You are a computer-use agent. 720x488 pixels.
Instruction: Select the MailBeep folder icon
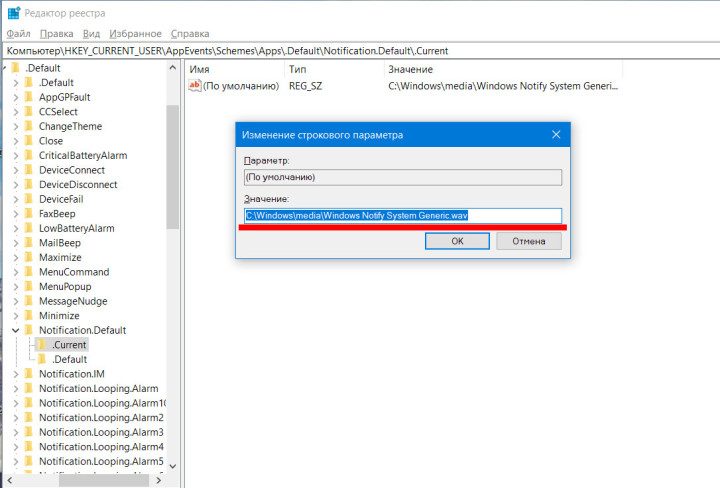click(29, 242)
